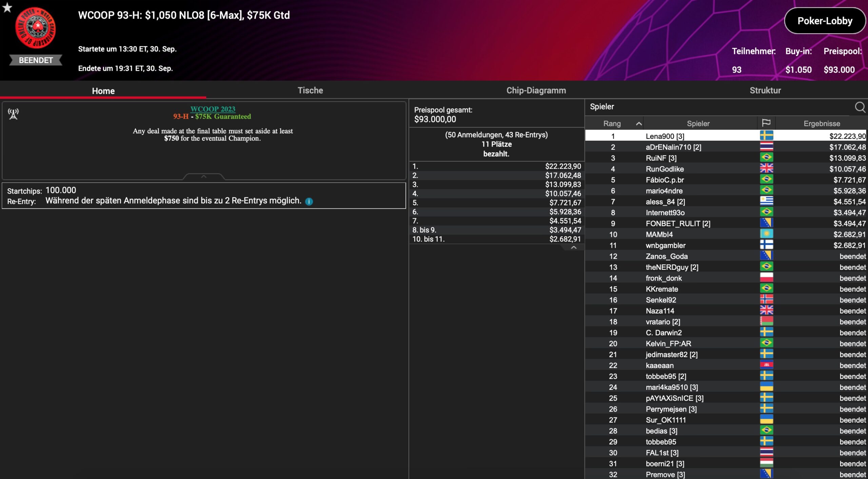The image size is (868, 479).
Task: Collapse the payout list chevron
Action: (x=573, y=247)
